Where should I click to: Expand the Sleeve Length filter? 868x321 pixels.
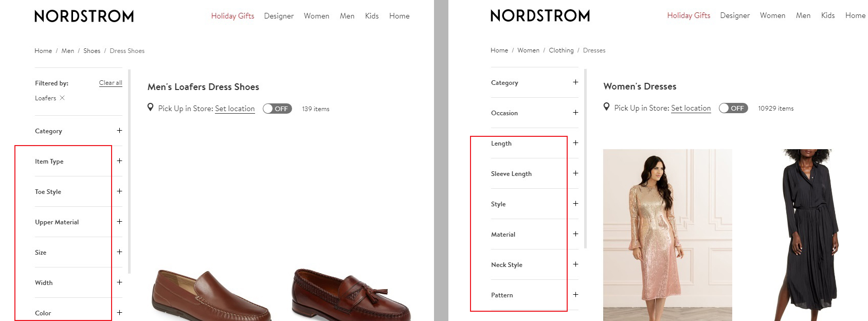pos(575,173)
